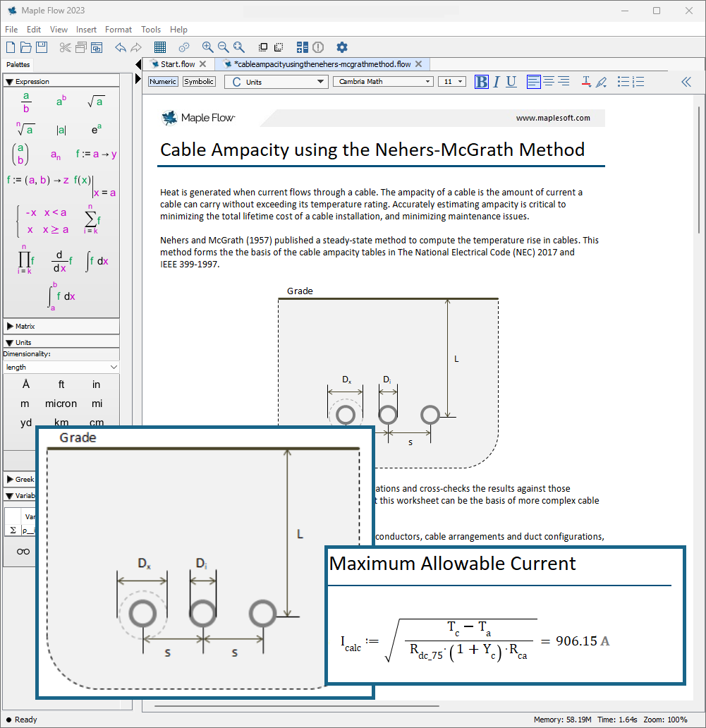The height and width of the screenshot is (728, 706).
Task: Toggle Bold text formatting
Action: 482,82
